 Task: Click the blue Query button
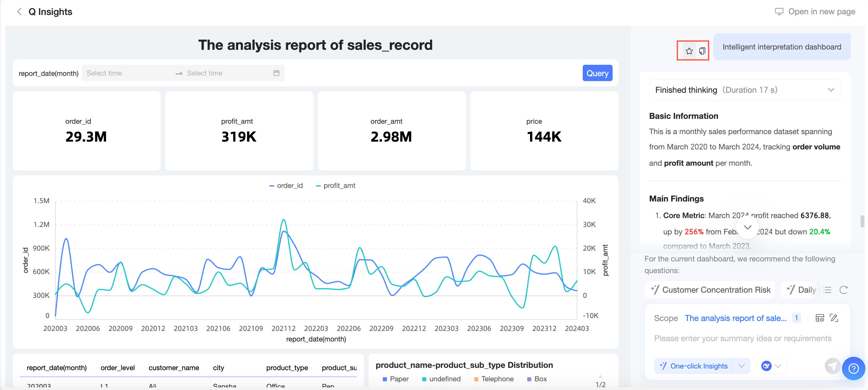[597, 73]
